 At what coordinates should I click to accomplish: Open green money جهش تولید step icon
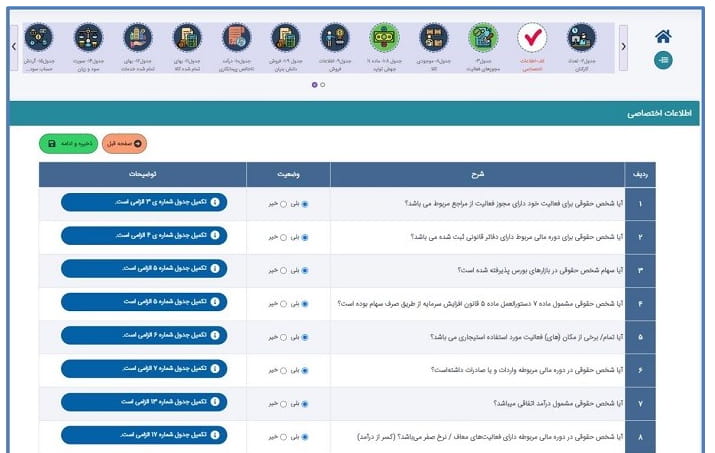click(x=384, y=37)
